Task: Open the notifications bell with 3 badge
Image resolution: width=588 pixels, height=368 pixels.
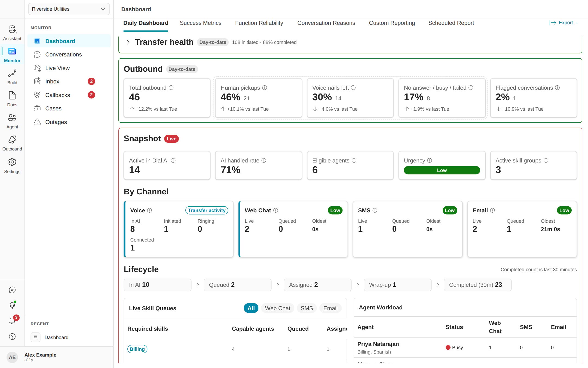Action: pos(12,321)
